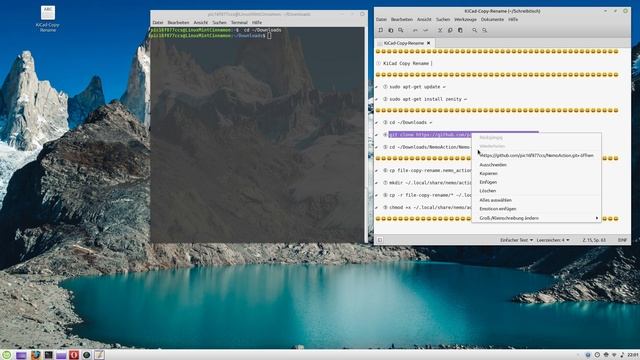The width and height of the screenshot is (640, 360).
Task: Open the Ansicht menu in the terminal window
Action: tap(201, 22)
